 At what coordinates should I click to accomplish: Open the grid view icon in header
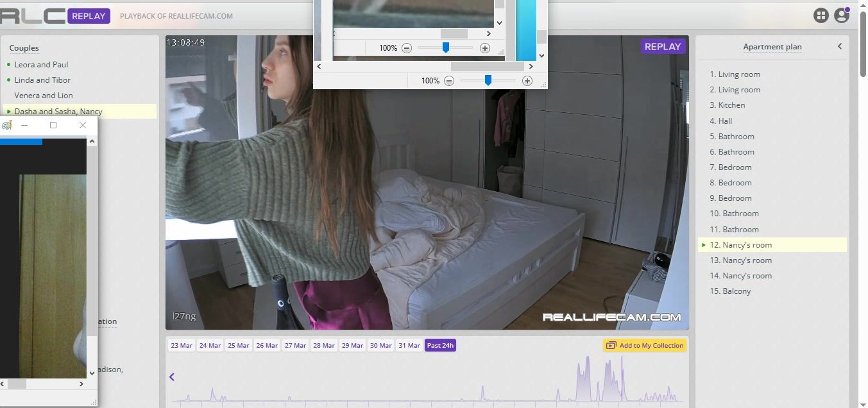tap(821, 16)
